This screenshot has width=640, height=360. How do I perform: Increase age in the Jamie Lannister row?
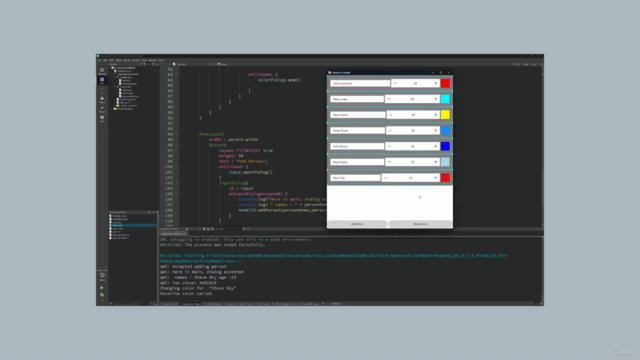[x=436, y=83]
